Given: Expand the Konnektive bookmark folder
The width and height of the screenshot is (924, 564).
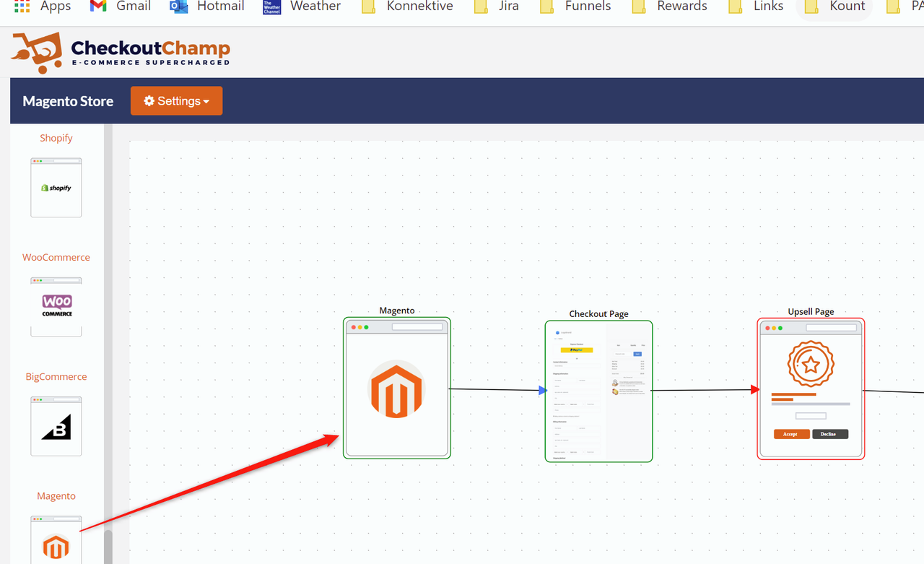Looking at the screenshot, I should pos(406,6).
